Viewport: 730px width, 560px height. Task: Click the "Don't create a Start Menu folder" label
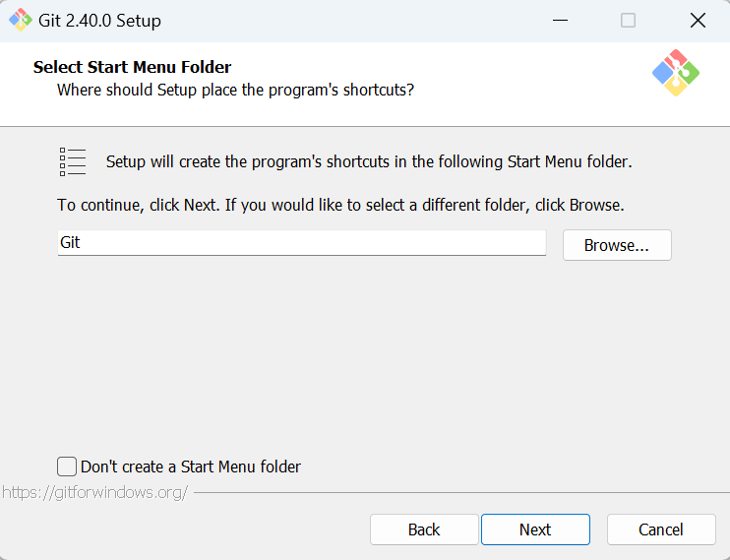pyautogui.click(x=191, y=467)
